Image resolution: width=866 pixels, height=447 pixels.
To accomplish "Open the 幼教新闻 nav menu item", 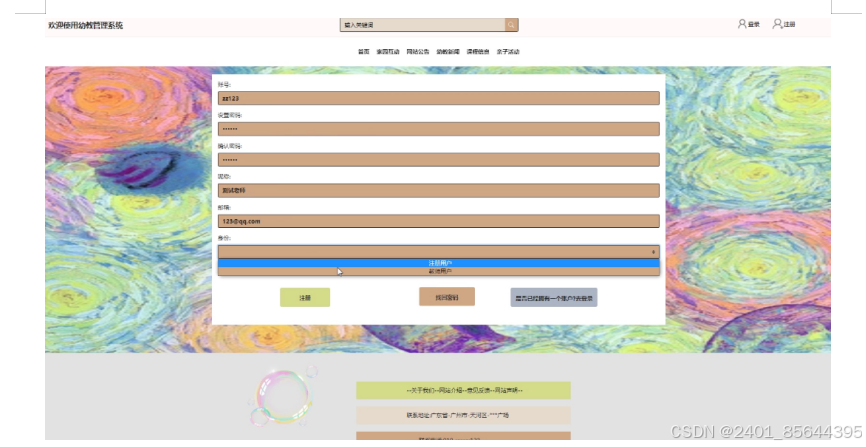I will (x=447, y=51).
